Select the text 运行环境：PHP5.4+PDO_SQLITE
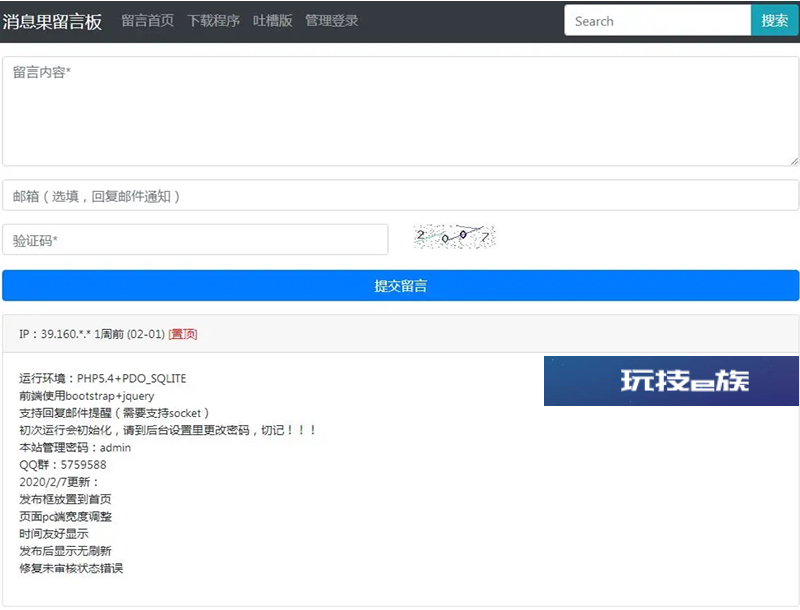This screenshot has width=800, height=610. [103, 378]
